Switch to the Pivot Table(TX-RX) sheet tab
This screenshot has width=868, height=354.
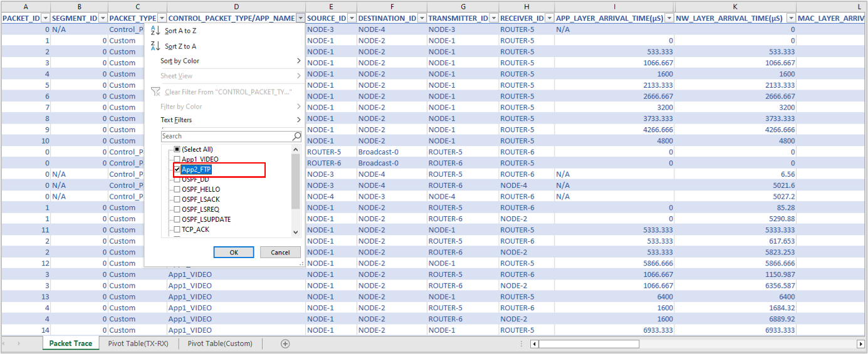click(x=138, y=343)
